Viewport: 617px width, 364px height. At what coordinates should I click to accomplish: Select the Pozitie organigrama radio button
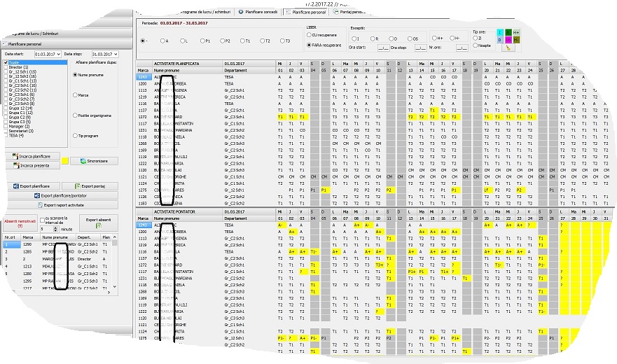pyautogui.click(x=75, y=115)
